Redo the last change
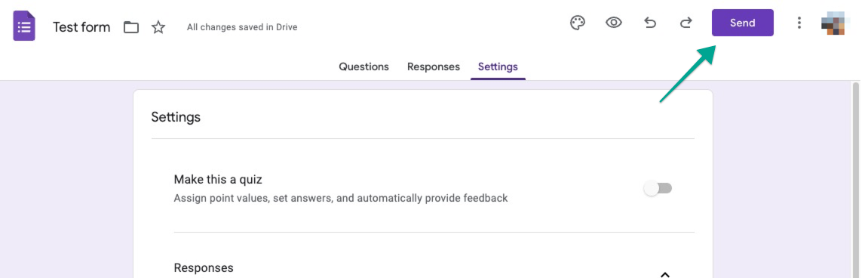868x278 pixels. 686,23
